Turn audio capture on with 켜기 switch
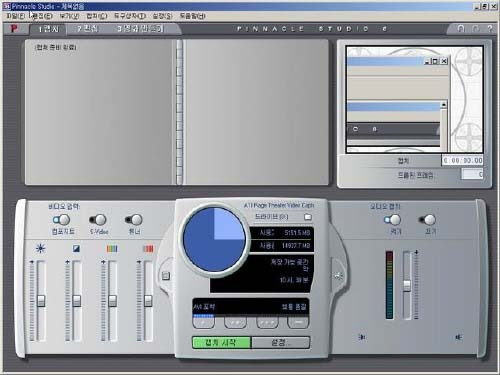The width and height of the screenshot is (500, 375). pos(393,220)
